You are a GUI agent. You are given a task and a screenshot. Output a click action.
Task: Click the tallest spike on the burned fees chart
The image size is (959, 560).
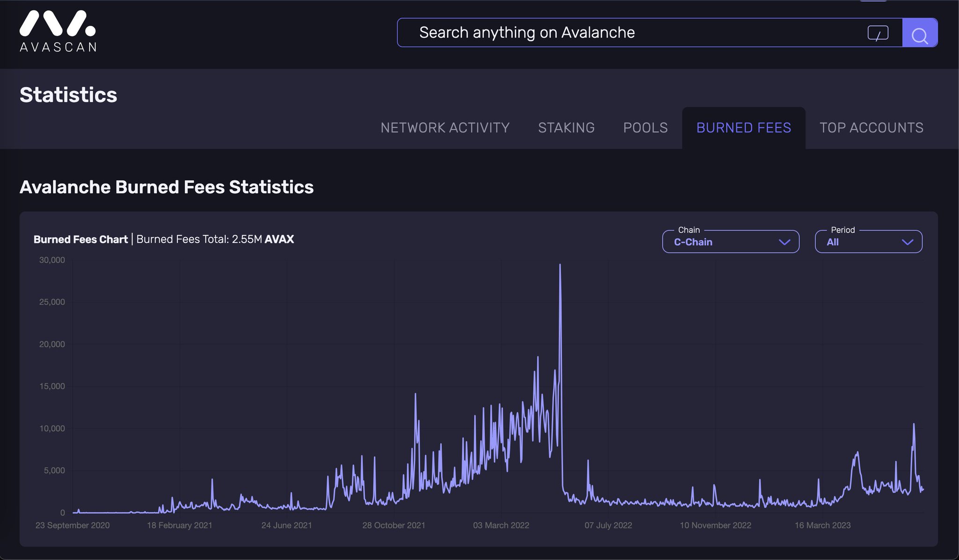pos(561,265)
